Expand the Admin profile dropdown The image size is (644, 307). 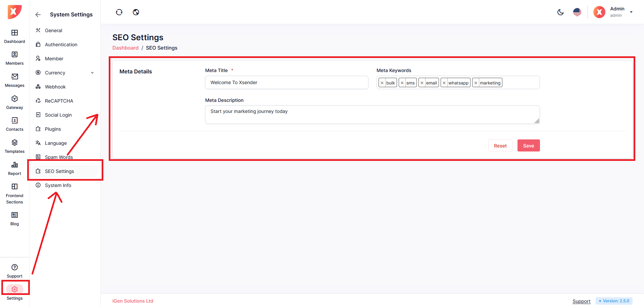[x=631, y=12]
